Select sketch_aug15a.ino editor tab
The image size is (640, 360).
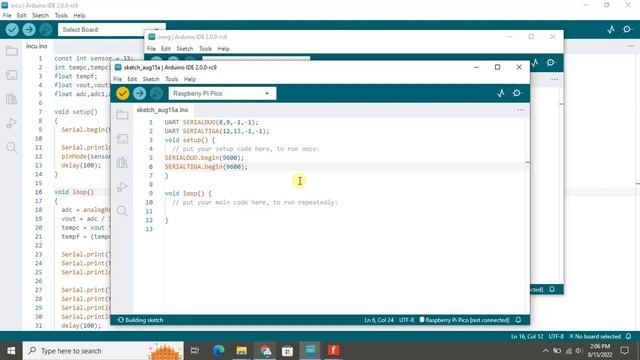click(162, 110)
